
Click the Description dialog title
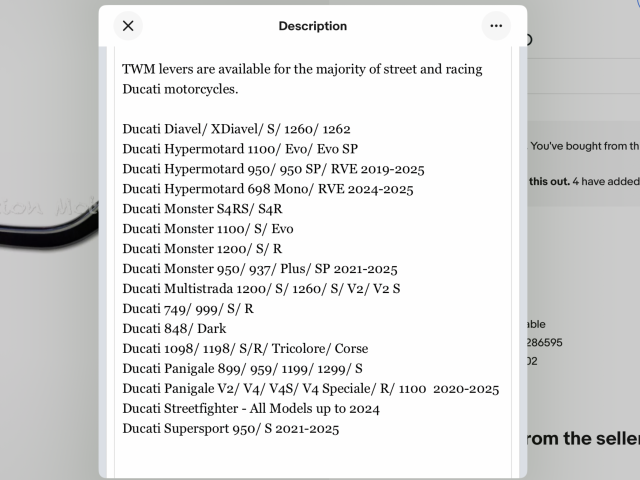(x=313, y=26)
